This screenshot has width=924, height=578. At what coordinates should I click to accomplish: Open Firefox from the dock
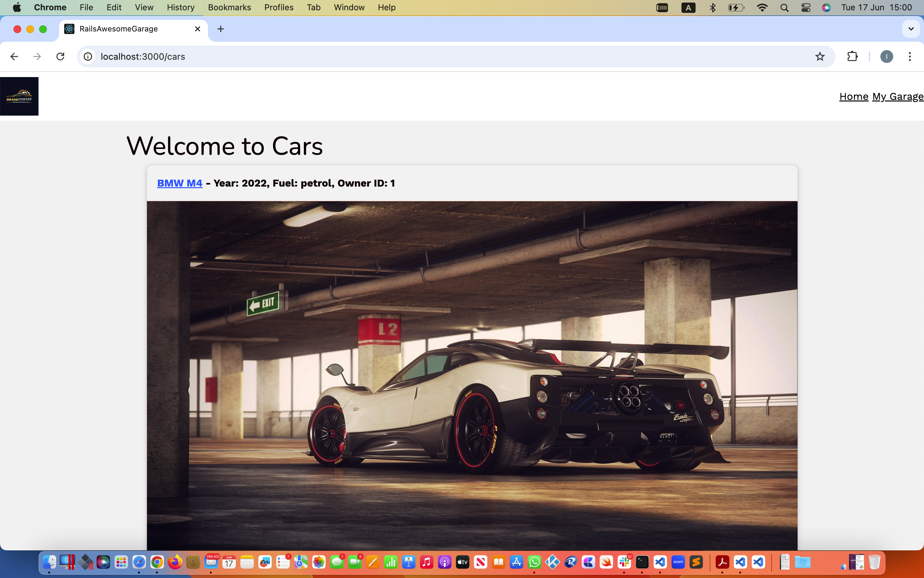click(175, 562)
